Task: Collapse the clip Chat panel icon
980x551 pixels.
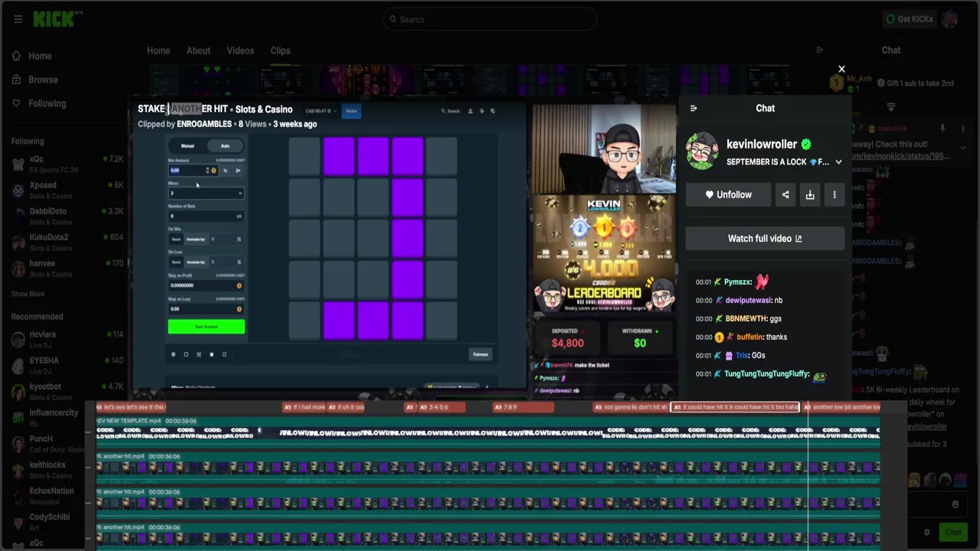Action: pyautogui.click(x=694, y=109)
